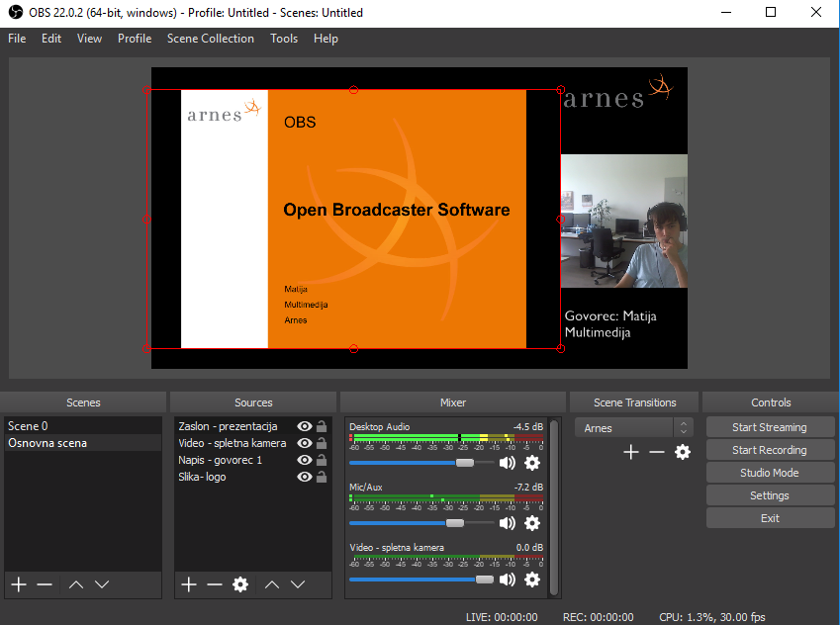Click Start Streaming button

770,427
